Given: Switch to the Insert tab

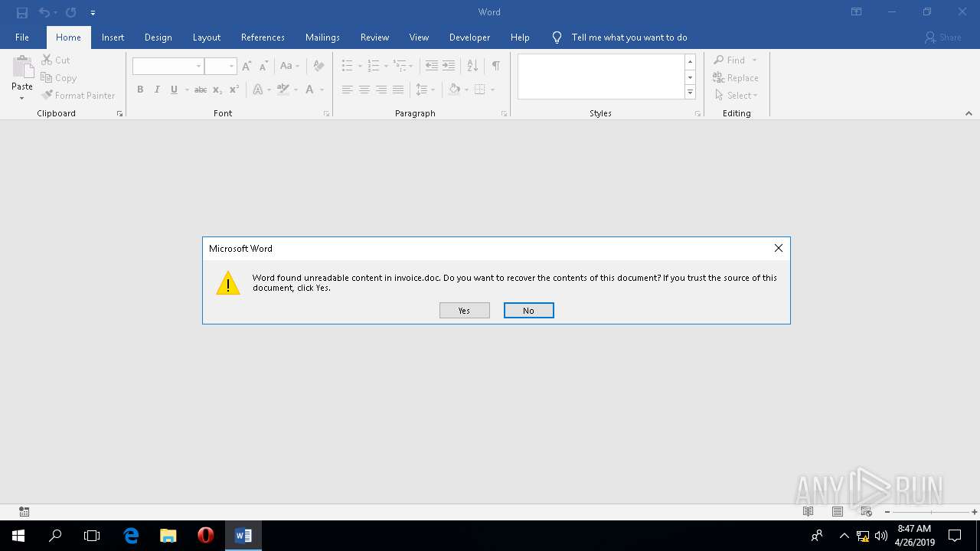Looking at the screenshot, I should tap(113, 37).
